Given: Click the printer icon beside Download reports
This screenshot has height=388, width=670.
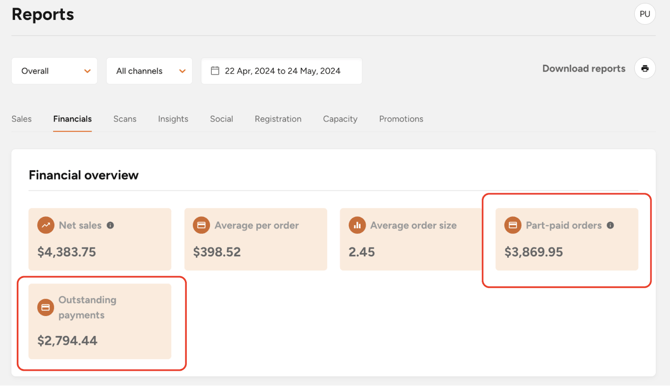Looking at the screenshot, I should point(645,68).
